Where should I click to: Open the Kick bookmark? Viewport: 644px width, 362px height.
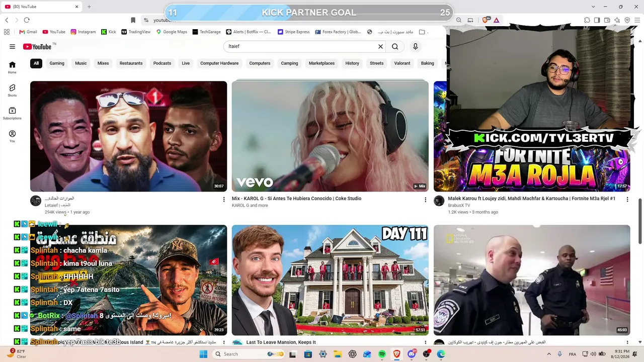click(109, 32)
